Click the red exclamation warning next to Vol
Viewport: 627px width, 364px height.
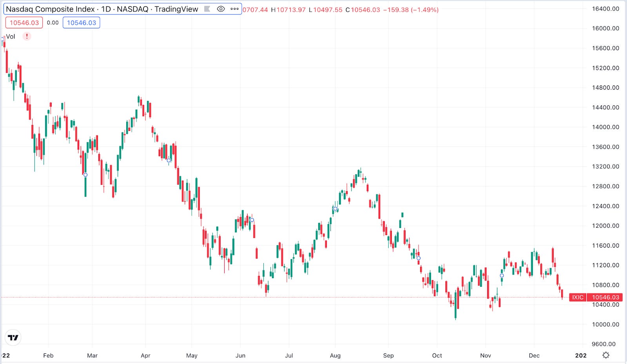[27, 36]
